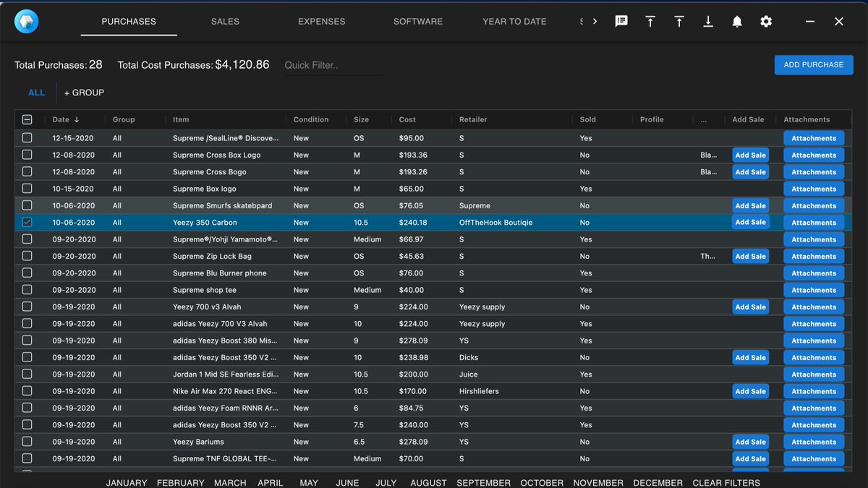Filter purchases by December

tap(658, 483)
